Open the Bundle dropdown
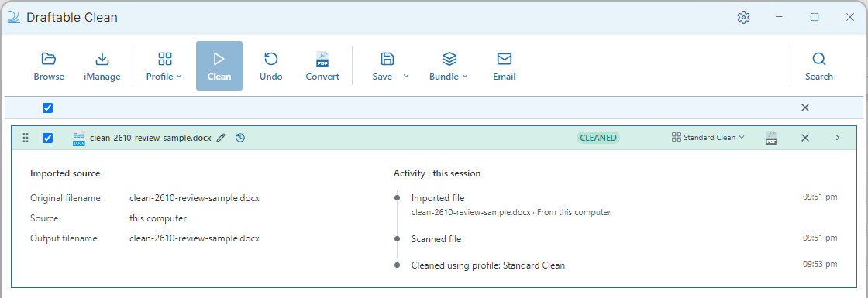 449,67
